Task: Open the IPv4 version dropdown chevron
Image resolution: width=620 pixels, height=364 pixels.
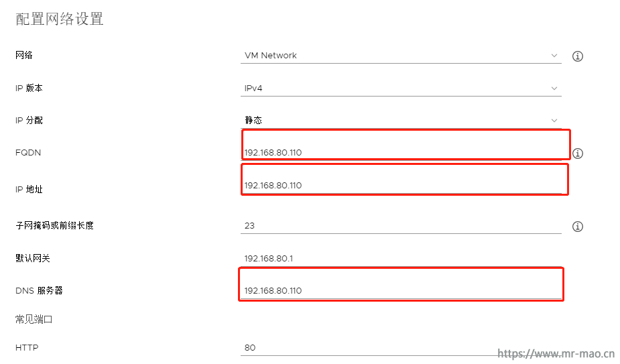Action: click(x=554, y=88)
